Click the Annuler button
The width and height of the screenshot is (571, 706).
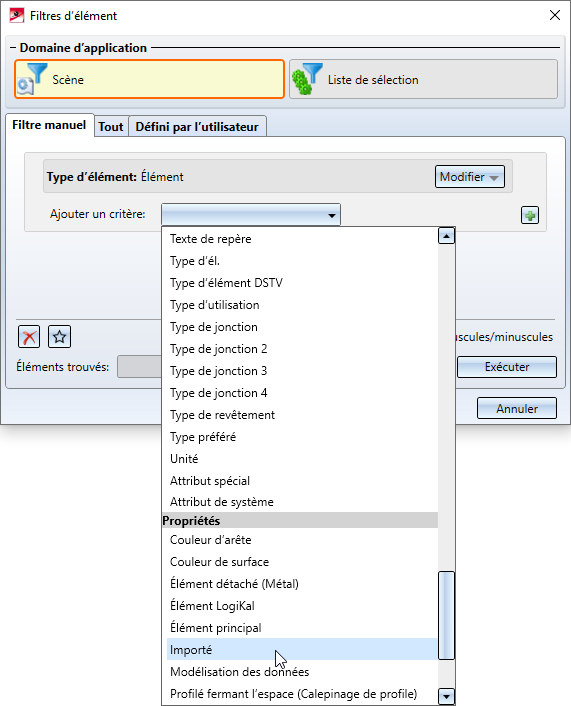click(x=517, y=408)
